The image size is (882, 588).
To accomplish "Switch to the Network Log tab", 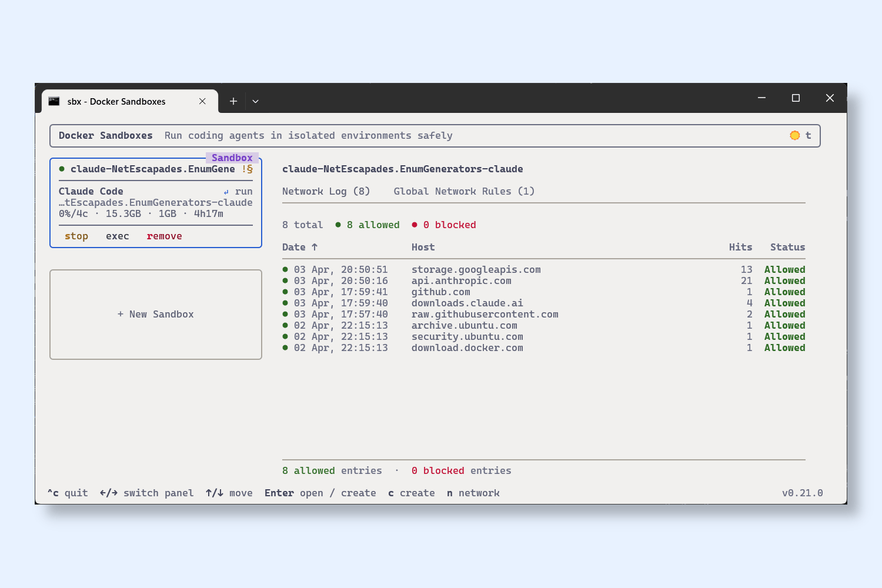I will pos(326,191).
